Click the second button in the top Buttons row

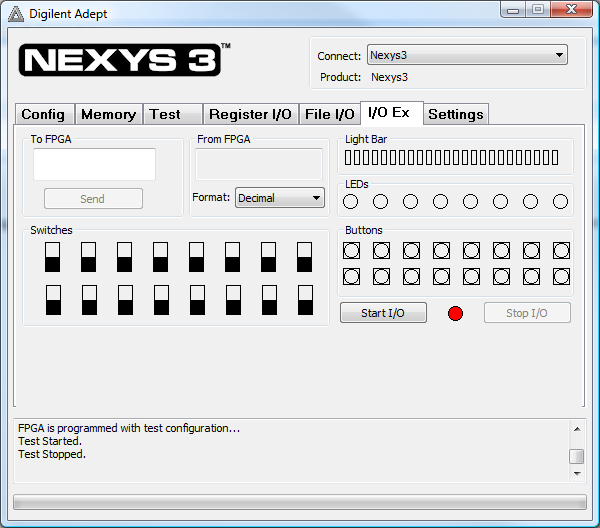click(381, 251)
